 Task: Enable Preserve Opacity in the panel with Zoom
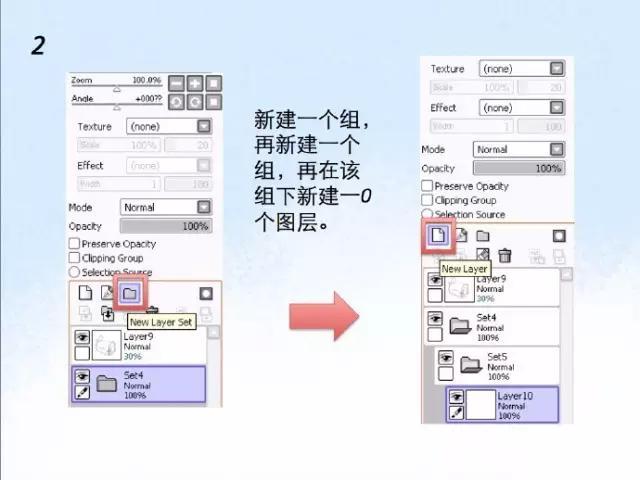coord(74,243)
